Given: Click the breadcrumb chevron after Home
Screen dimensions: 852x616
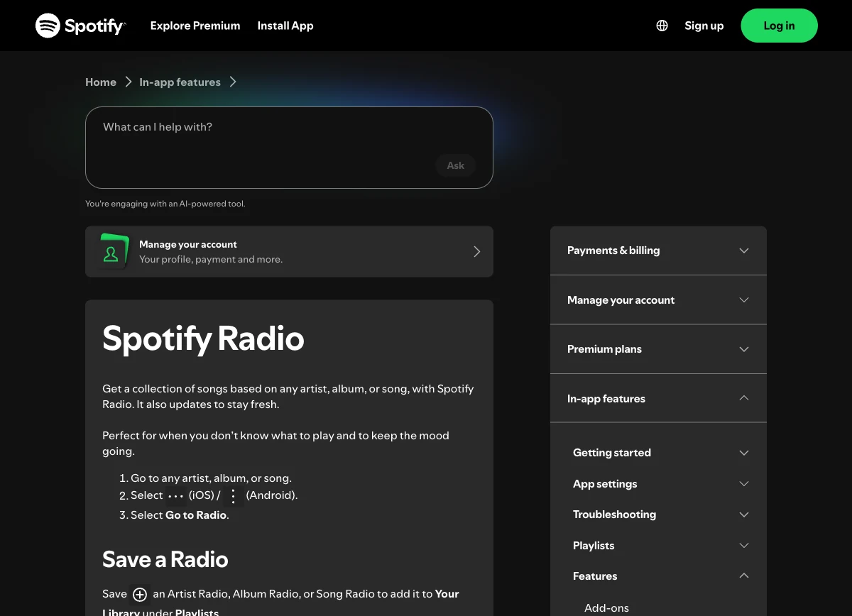Looking at the screenshot, I should pyautogui.click(x=129, y=82).
